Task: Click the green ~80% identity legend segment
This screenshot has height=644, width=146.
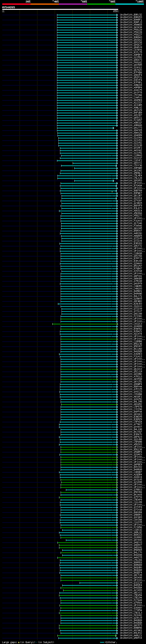Action: click(x=101, y=4)
